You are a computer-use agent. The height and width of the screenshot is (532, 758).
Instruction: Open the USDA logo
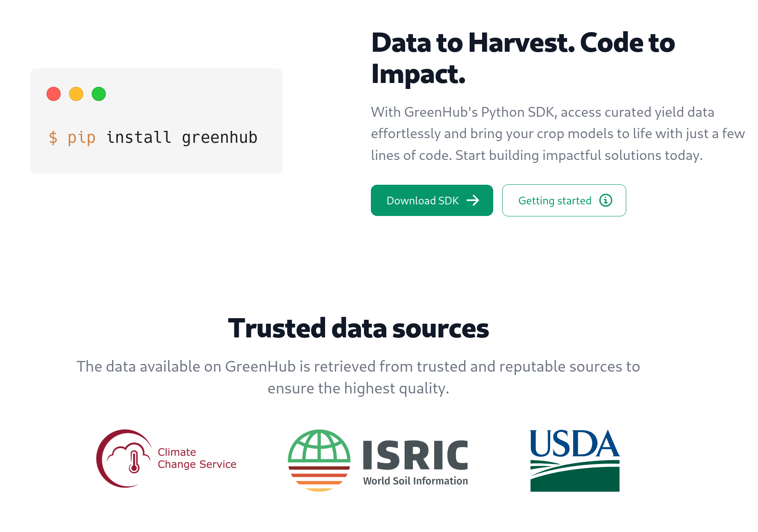(574, 461)
